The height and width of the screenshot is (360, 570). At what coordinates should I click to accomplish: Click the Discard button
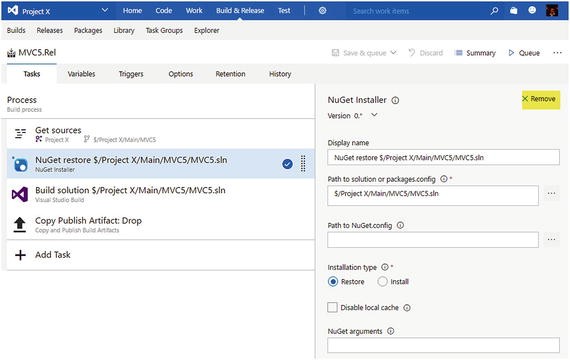(x=426, y=53)
